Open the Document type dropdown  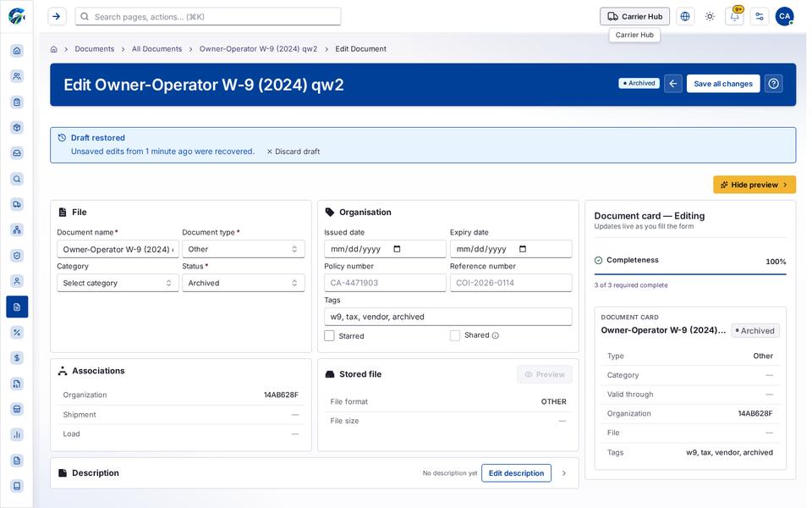point(244,249)
